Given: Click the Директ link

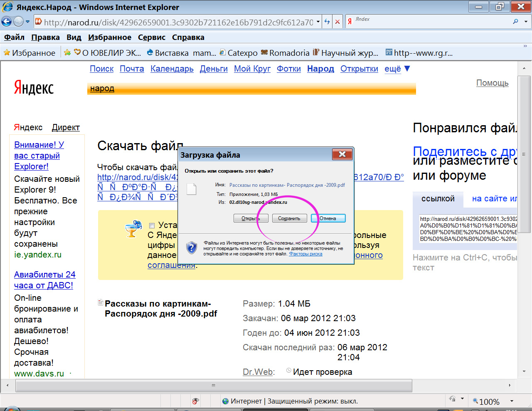Looking at the screenshot, I should tap(66, 127).
